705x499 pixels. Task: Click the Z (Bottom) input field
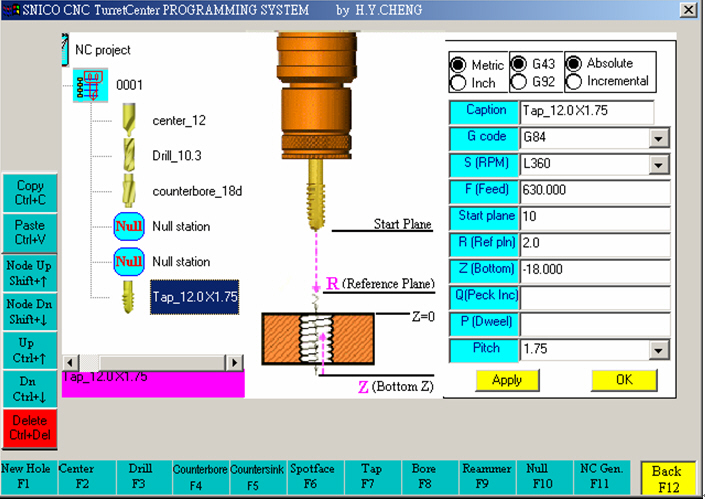[594, 271]
